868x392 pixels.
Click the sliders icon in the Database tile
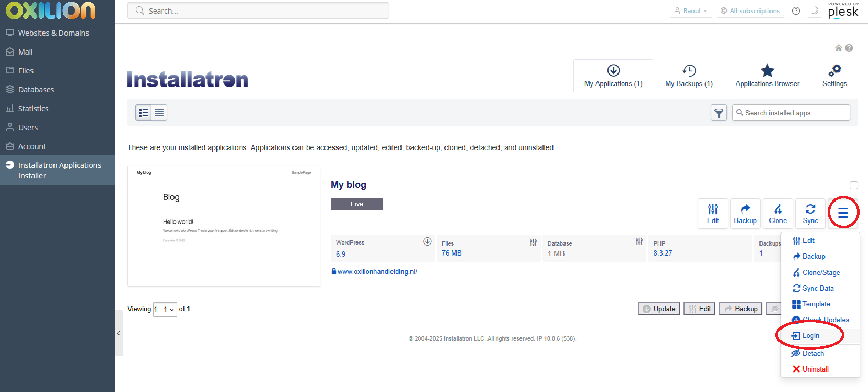click(639, 241)
